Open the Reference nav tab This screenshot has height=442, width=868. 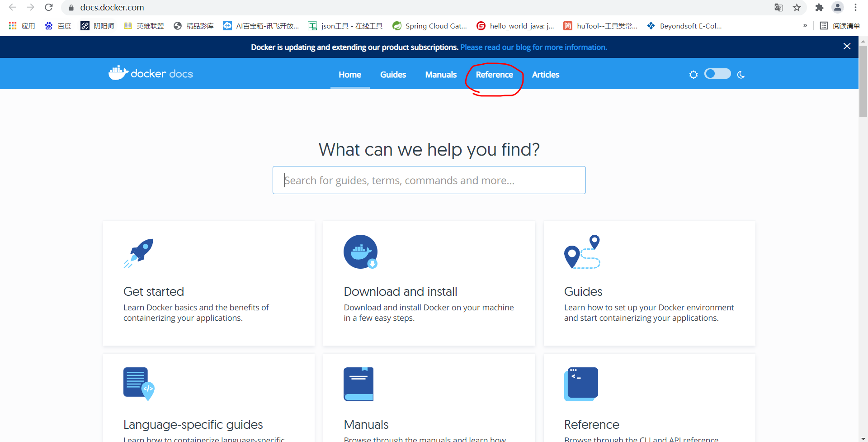[x=494, y=75]
